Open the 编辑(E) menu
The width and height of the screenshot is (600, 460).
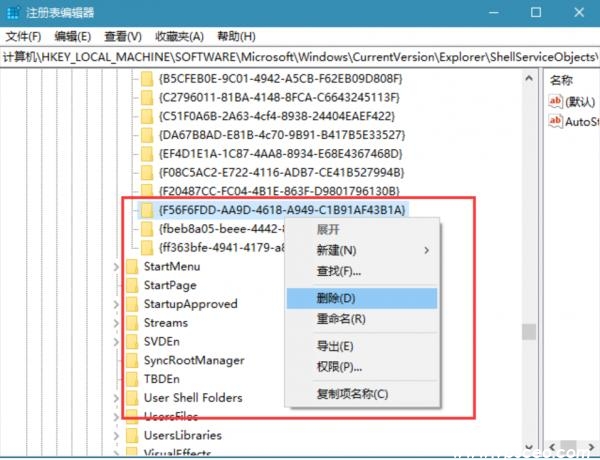73,37
